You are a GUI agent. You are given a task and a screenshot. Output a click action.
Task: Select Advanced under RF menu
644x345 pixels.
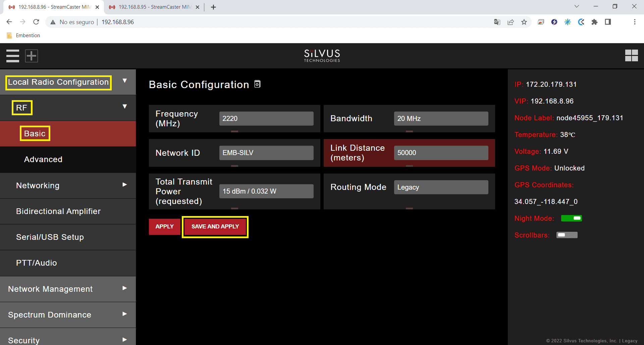(43, 159)
